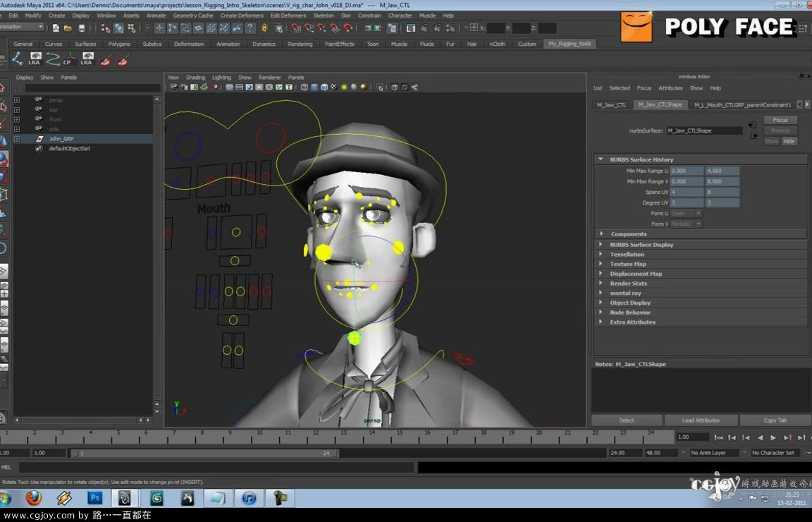Click the Open Scene folder icon
The height and width of the screenshot is (522, 812).
68,28
